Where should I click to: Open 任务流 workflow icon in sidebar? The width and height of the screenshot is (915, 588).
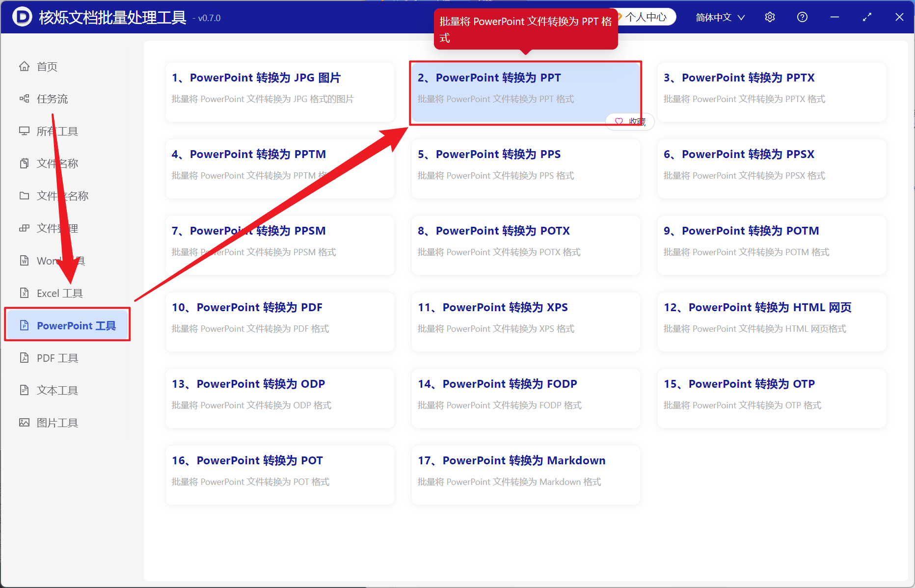coord(24,99)
